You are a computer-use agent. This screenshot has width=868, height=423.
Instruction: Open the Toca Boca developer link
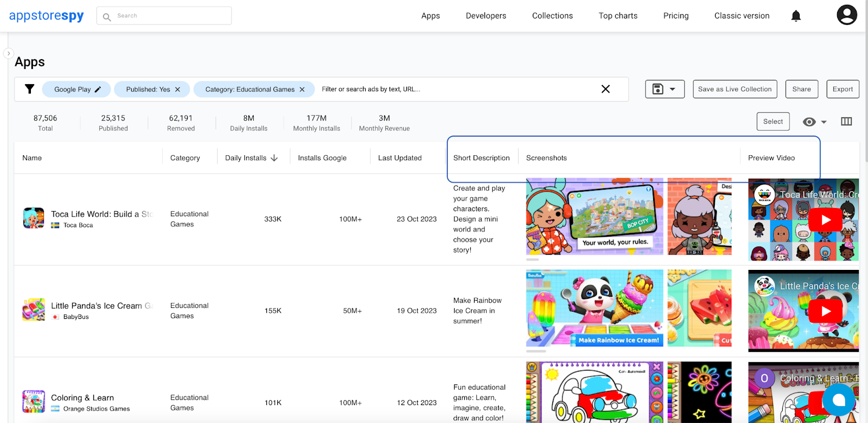point(78,225)
